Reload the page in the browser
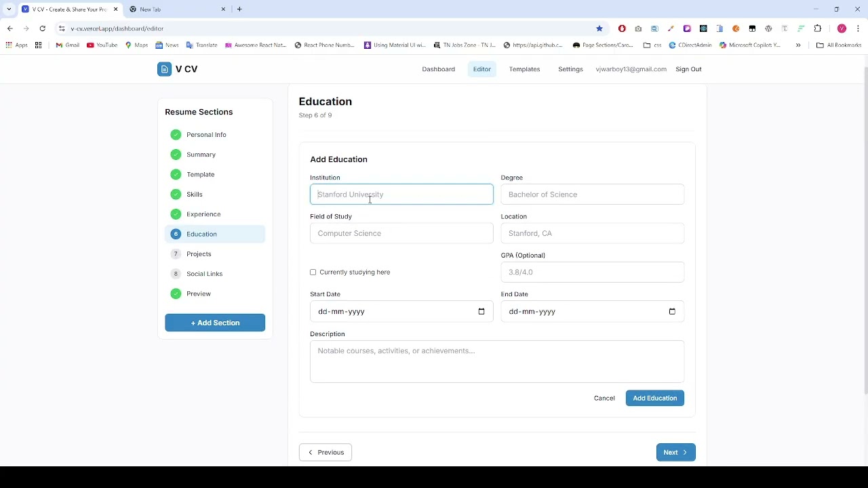868x488 pixels. click(43, 28)
